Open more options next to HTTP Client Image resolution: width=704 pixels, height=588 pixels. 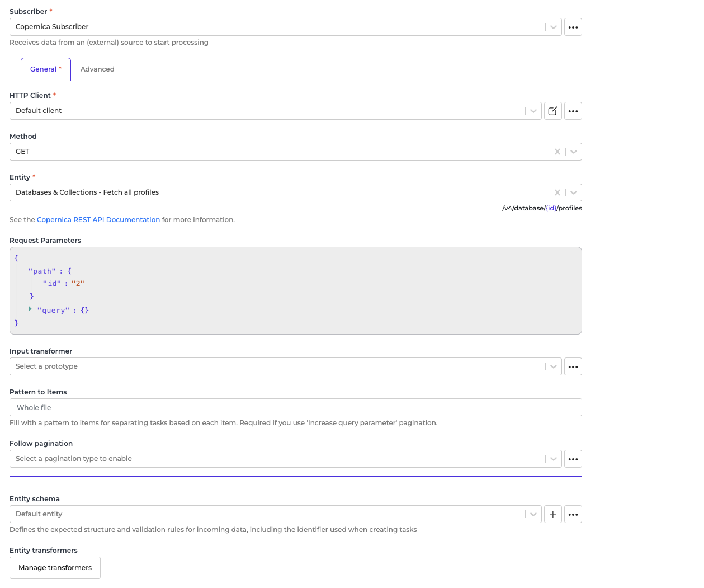click(x=573, y=111)
